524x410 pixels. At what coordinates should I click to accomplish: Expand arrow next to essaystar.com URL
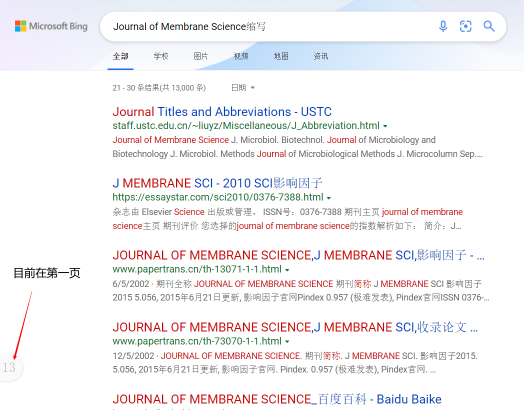pos(329,198)
